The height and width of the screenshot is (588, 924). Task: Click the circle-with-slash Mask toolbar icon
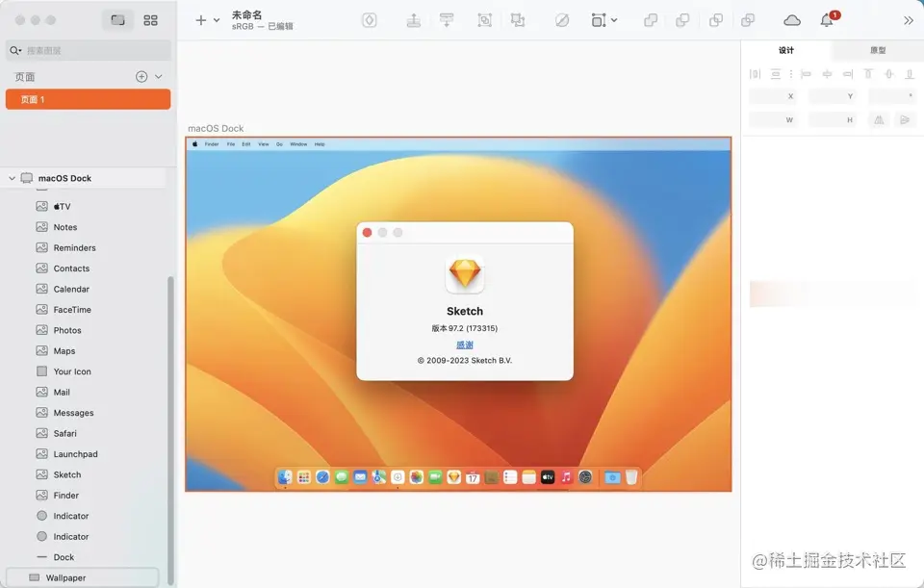tap(562, 20)
